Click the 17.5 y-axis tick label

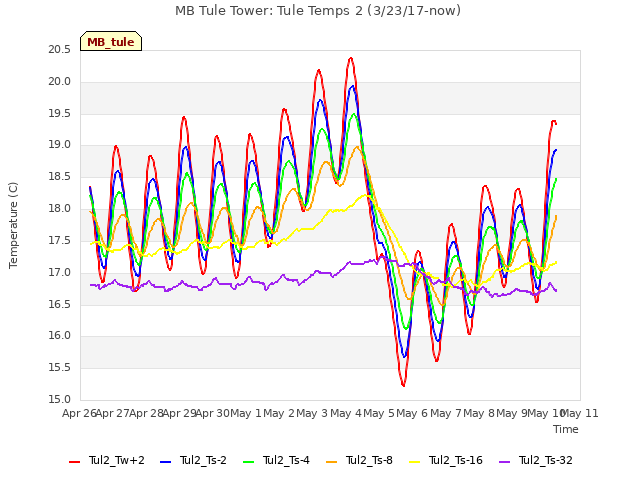click(x=60, y=240)
